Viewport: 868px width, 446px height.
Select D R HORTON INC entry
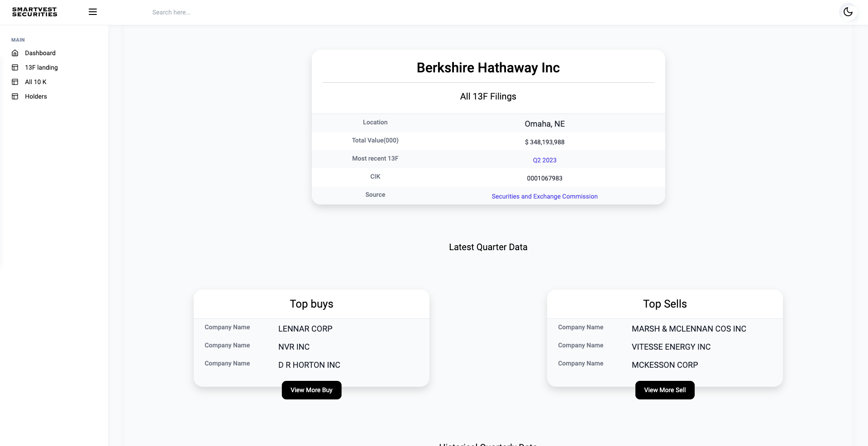pos(309,365)
